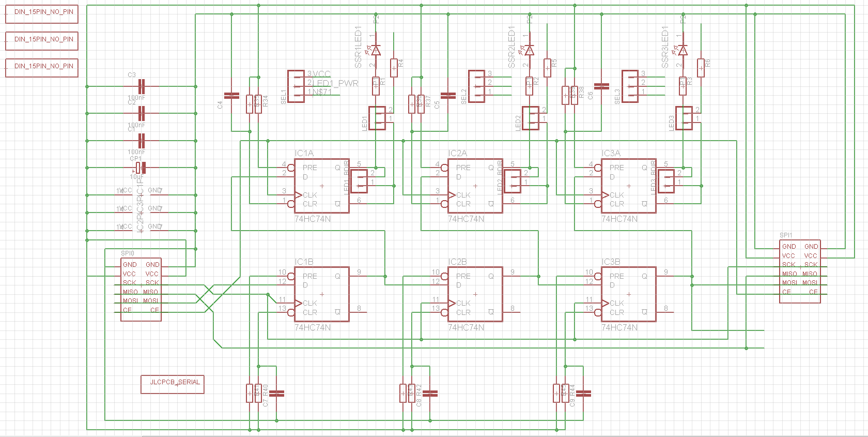Select the IC2B flip-flop body
This screenshot has width=868, height=437.
(475, 294)
